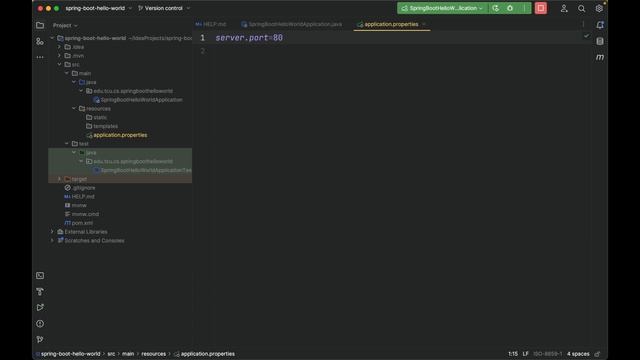Viewport: 640px width, 360px height.
Task: Switch to the HELP.md tab
Action: pyautogui.click(x=211, y=24)
